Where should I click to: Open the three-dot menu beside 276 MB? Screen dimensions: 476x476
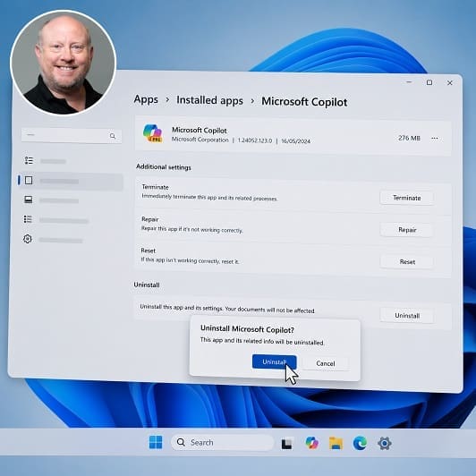tap(435, 139)
